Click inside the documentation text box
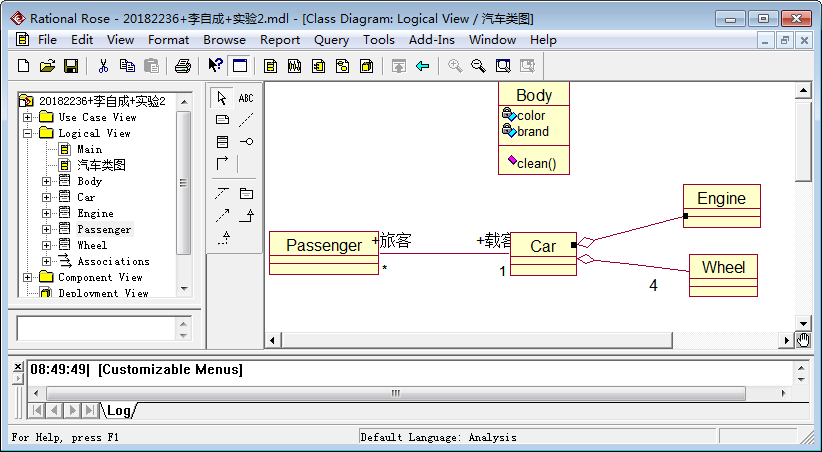This screenshot has height=452, width=822. [96, 328]
